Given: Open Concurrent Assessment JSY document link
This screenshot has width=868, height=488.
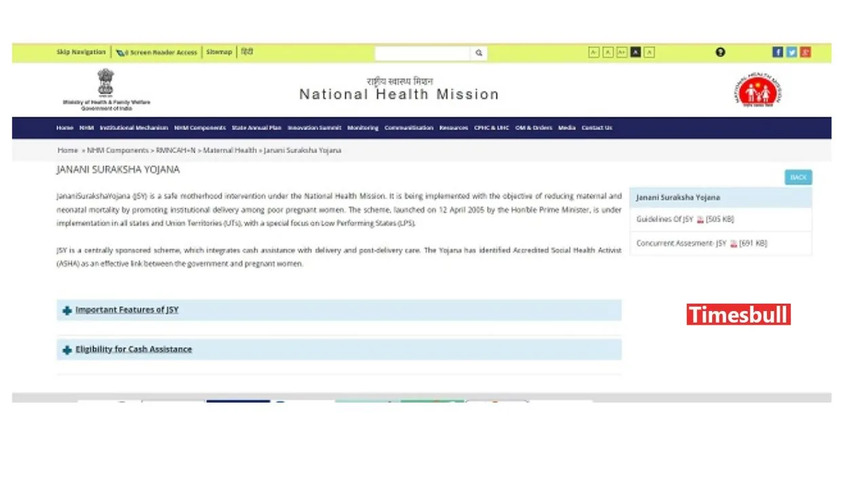Looking at the screenshot, I should (681, 243).
